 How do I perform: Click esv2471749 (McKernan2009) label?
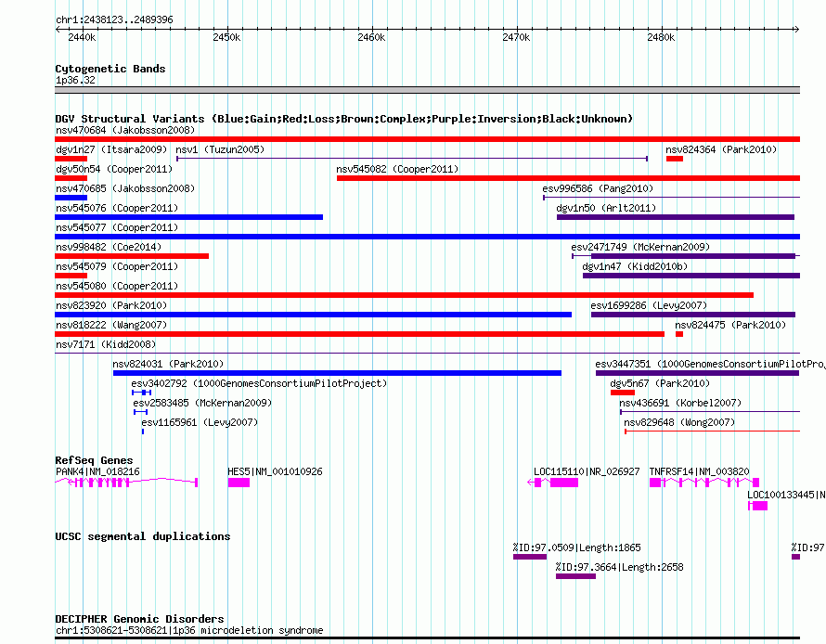click(x=640, y=247)
